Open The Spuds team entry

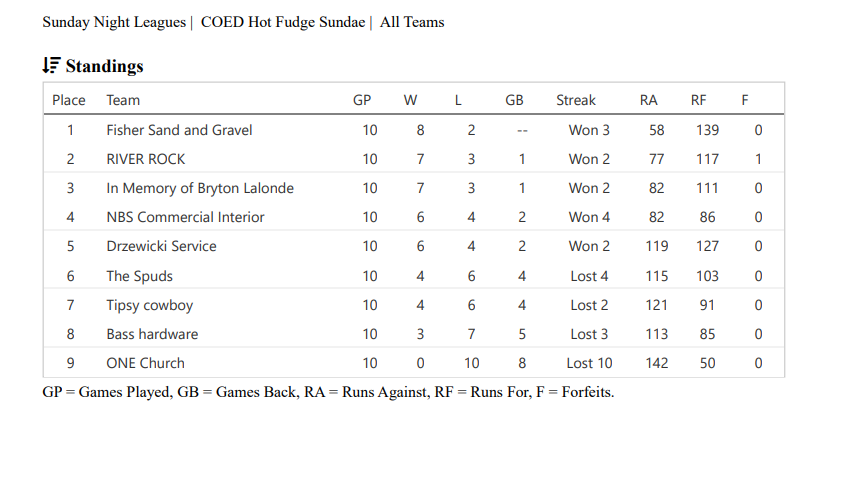click(x=139, y=276)
